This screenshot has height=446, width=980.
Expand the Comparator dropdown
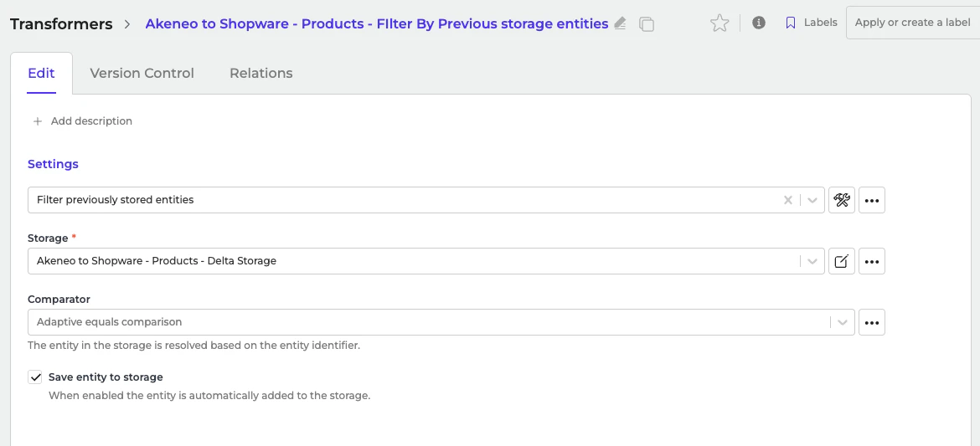coord(842,322)
